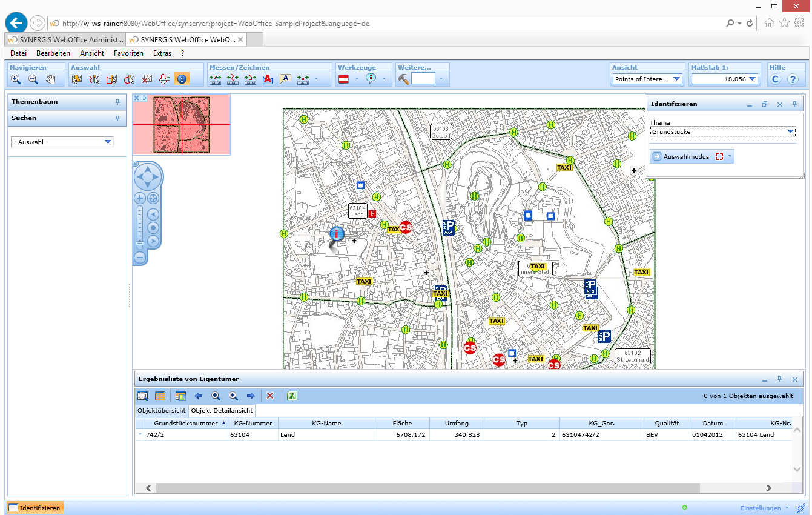Open the Favoriten menu
The height and width of the screenshot is (515, 812).
coord(128,53)
